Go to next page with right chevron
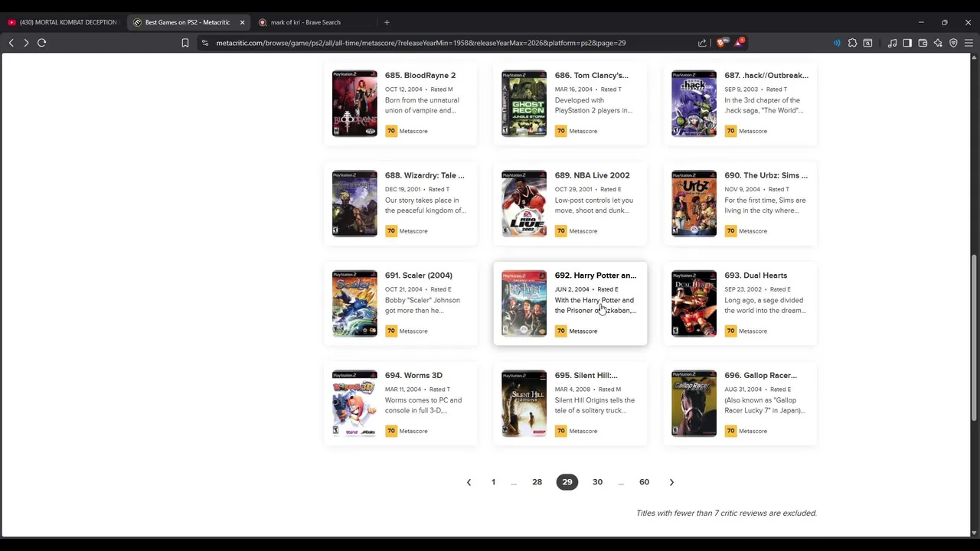 [x=671, y=482]
